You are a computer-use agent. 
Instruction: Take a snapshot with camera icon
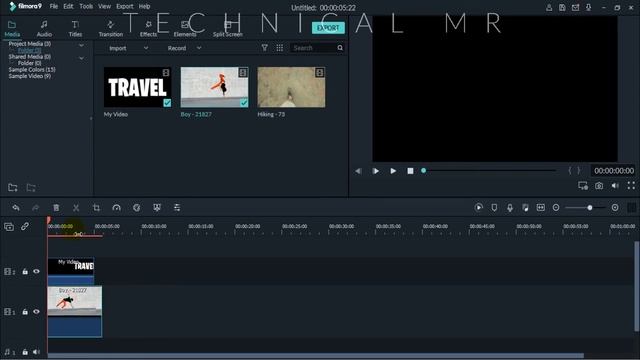(599, 186)
